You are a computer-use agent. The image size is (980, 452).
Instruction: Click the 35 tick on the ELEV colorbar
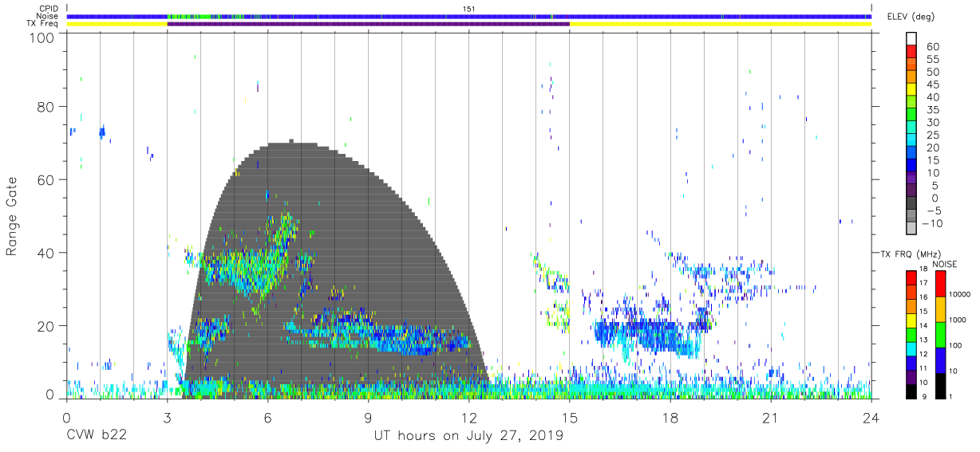[x=932, y=110]
